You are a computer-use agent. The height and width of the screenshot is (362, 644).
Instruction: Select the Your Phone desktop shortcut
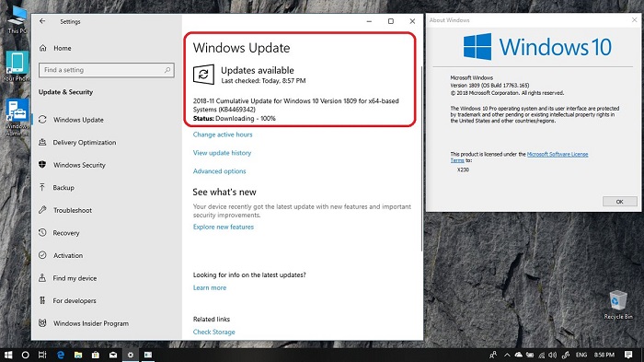click(x=17, y=65)
